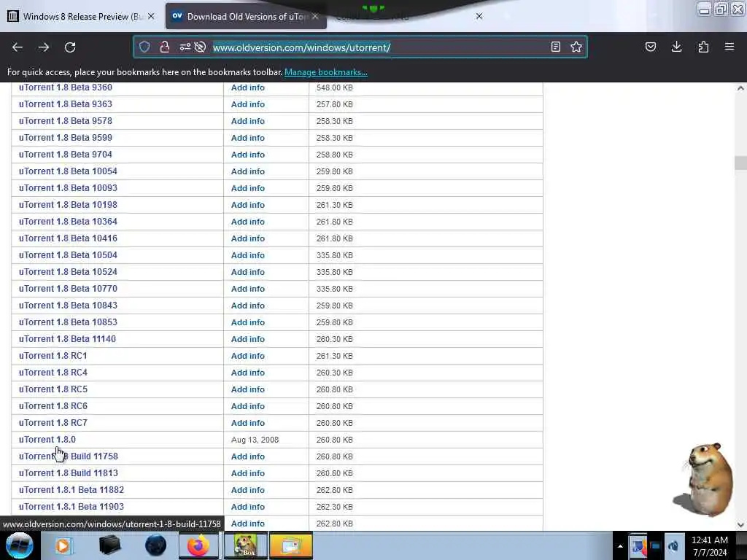
Task: Close the Download Old Versions of uTorrent tab
Action: [315, 16]
